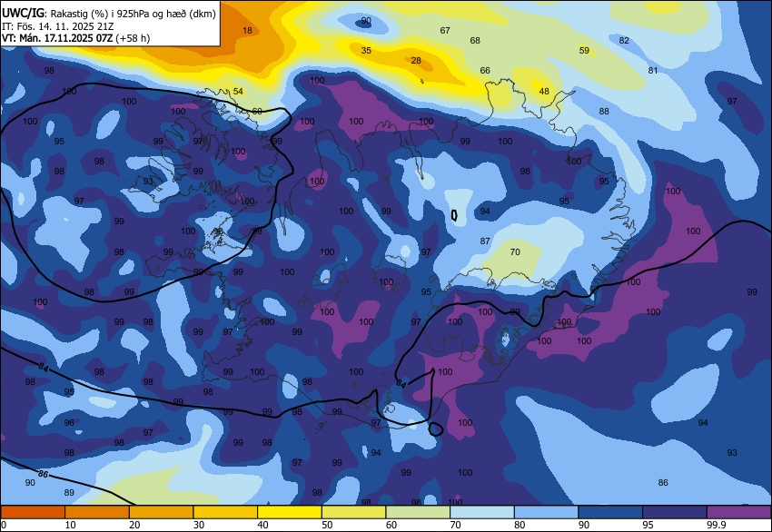Click legend tick label '30'
Viewport: 772px width, 532px height.
pos(199,525)
